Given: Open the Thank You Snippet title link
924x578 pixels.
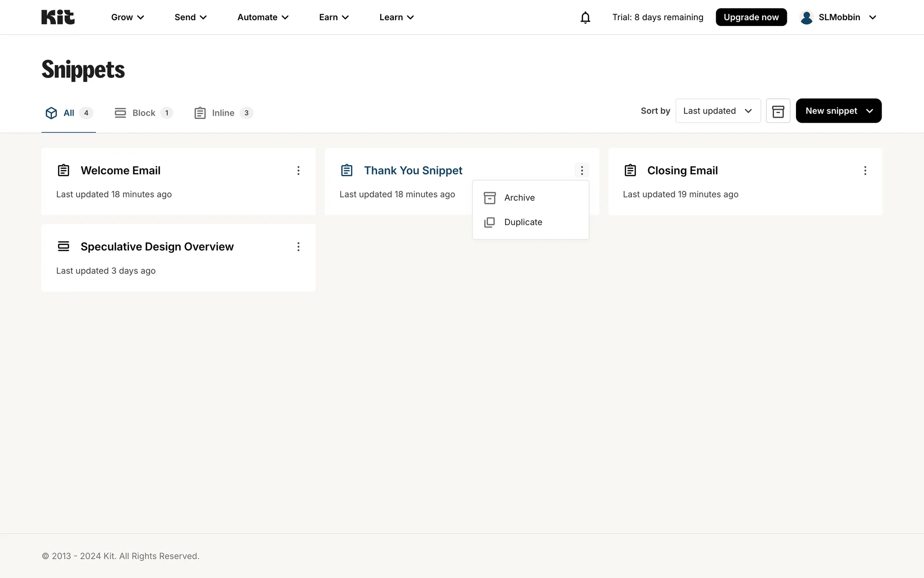Looking at the screenshot, I should pyautogui.click(x=413, y=171).
